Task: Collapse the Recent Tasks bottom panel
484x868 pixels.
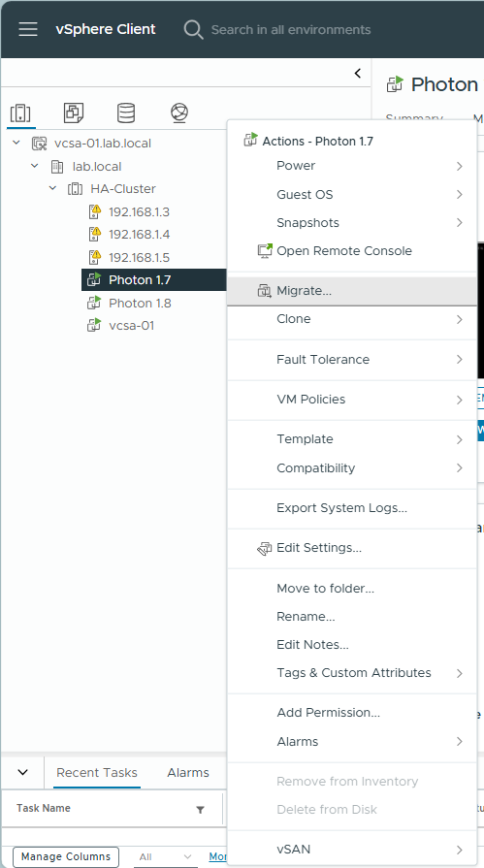Action: coord(22,772)
